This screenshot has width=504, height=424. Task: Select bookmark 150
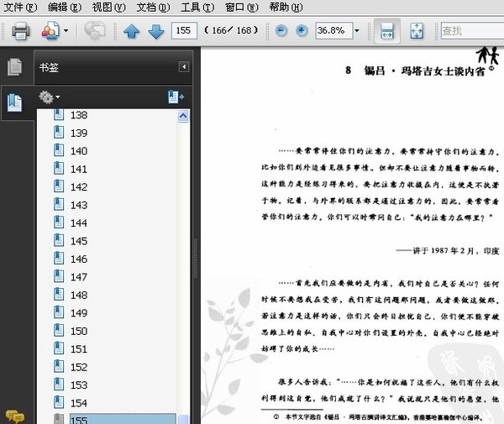click(x=79, y=331)
